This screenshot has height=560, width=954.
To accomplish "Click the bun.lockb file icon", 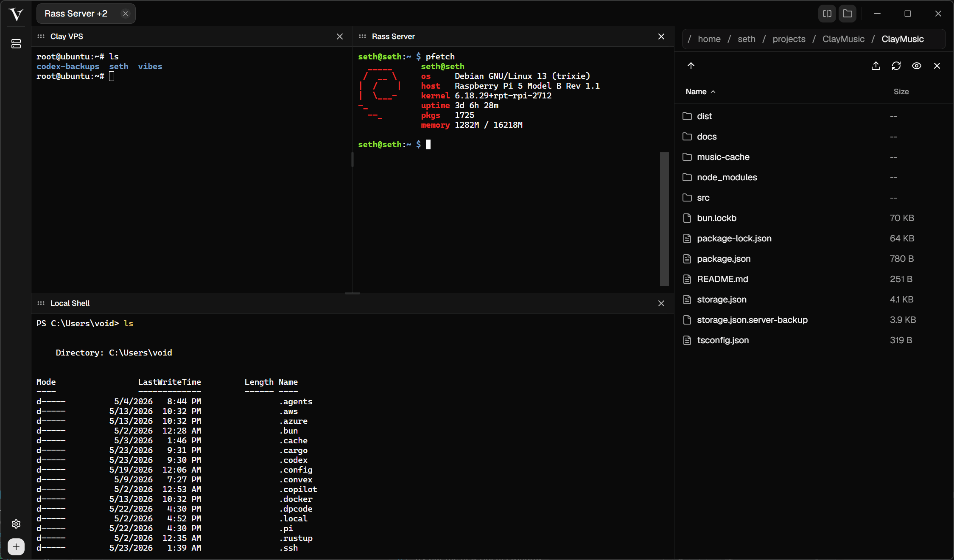I will coord(687,218).
